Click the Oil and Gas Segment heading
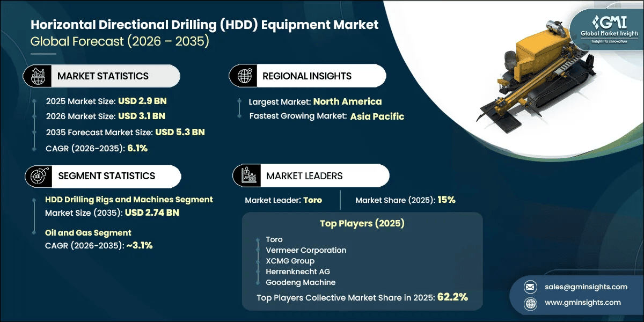The image size is (644, 322). (x=88, y=233)
